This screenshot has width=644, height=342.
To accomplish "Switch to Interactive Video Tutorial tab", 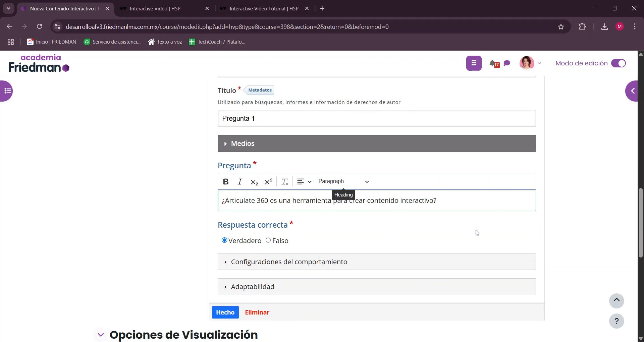I will [264, 9].
